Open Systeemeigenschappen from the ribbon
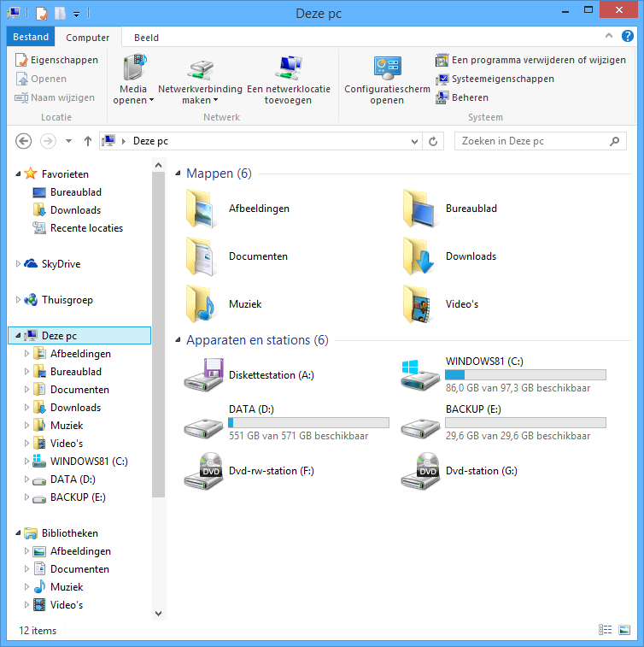The width and height of the screenshot is (644, 647). tap(502, 79)
